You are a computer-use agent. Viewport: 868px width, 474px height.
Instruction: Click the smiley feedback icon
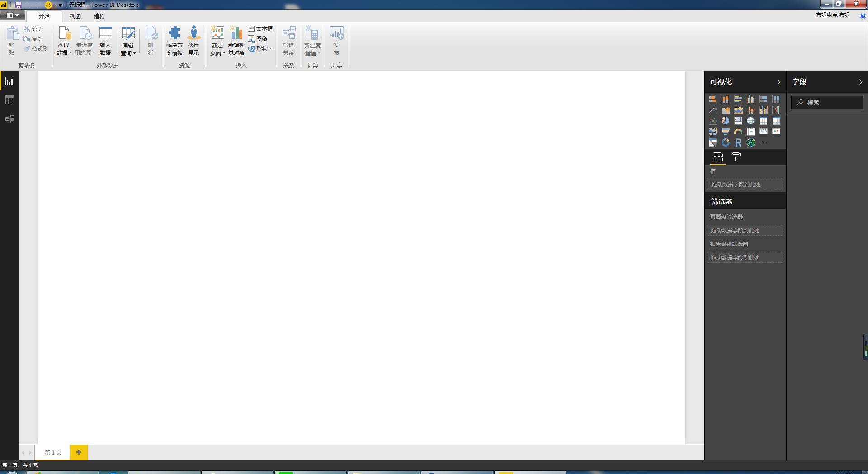tap(48, 5)
